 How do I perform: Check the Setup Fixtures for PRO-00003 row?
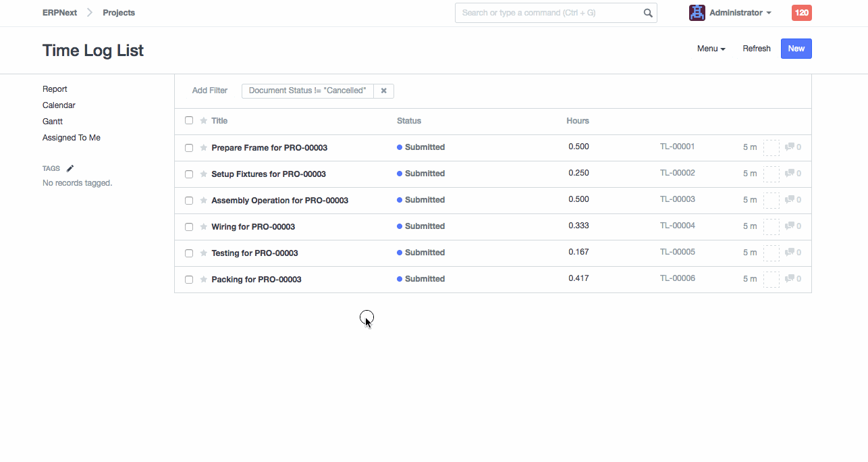coord(189,174)
